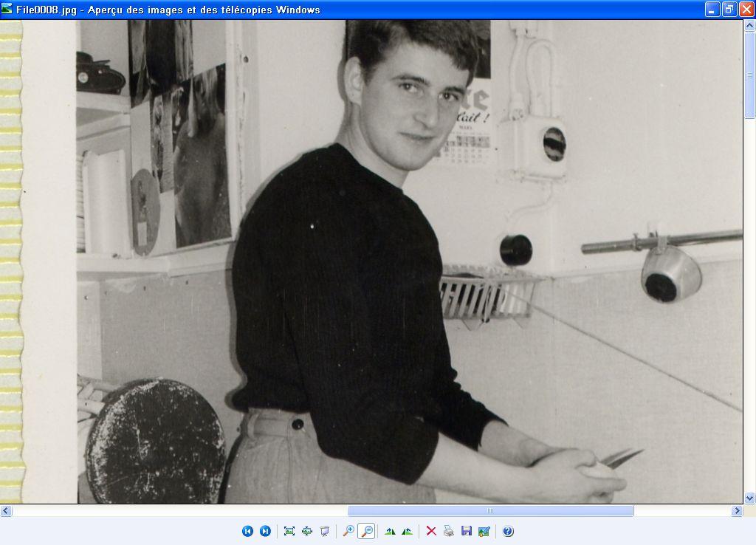Fit image to window (Best Fit)
This screenshot has width=756, height=545.
(289, 531)
